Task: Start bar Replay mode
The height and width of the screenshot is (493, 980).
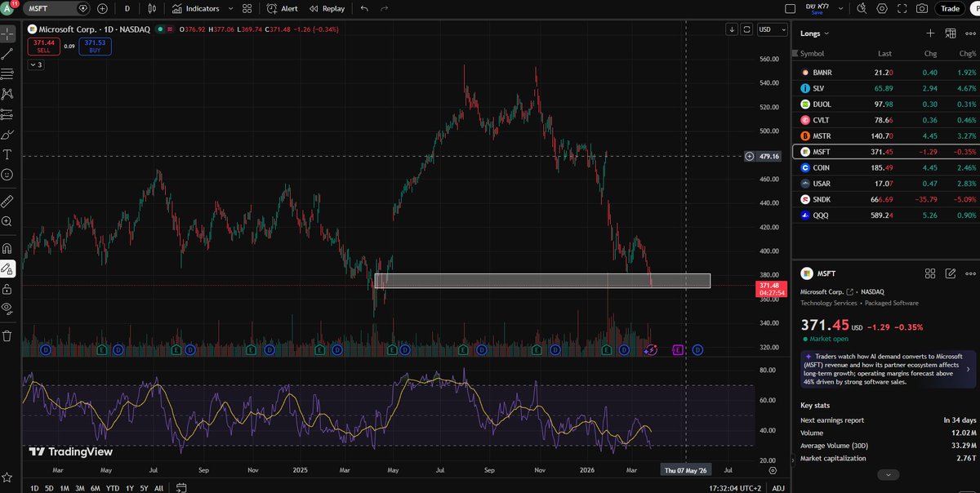Action: point(326,8)
